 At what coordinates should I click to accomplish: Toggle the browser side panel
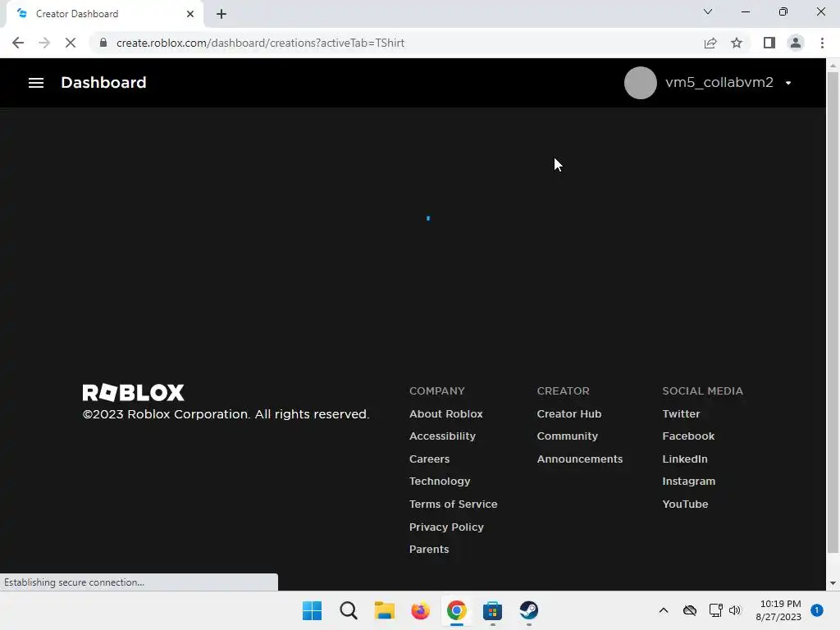tap(769, 43)
